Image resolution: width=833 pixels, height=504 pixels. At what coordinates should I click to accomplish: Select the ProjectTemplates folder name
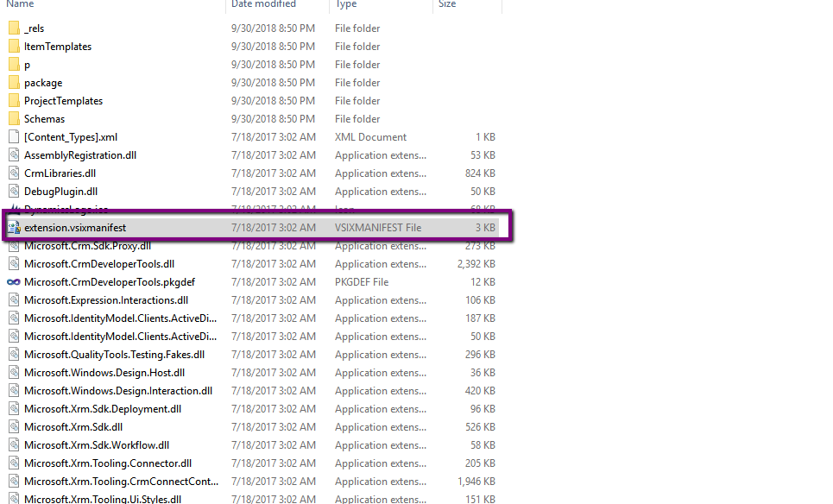[63, 101]
